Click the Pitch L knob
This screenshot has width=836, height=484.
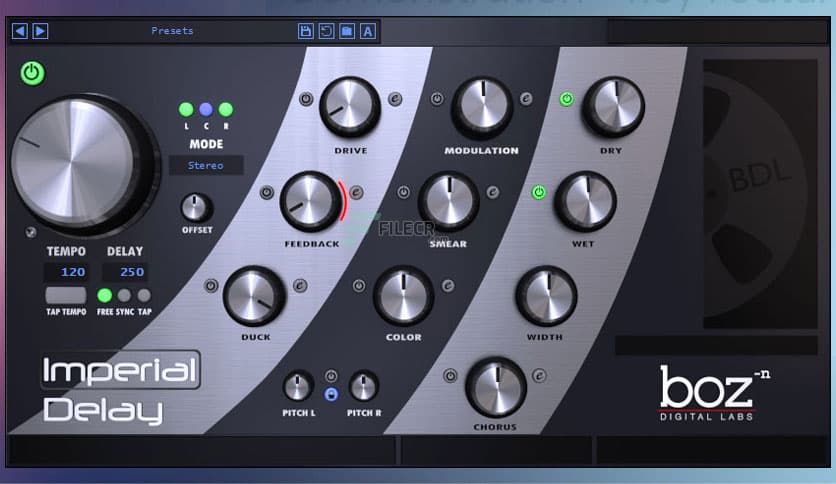[298, 386]
